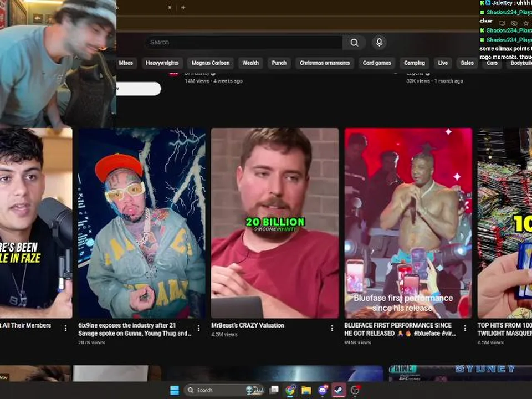Image resolution: width=532 pixels, height=399 pixels.
Task: Click '33K views · 1 month ago' text
Action: 434,81
